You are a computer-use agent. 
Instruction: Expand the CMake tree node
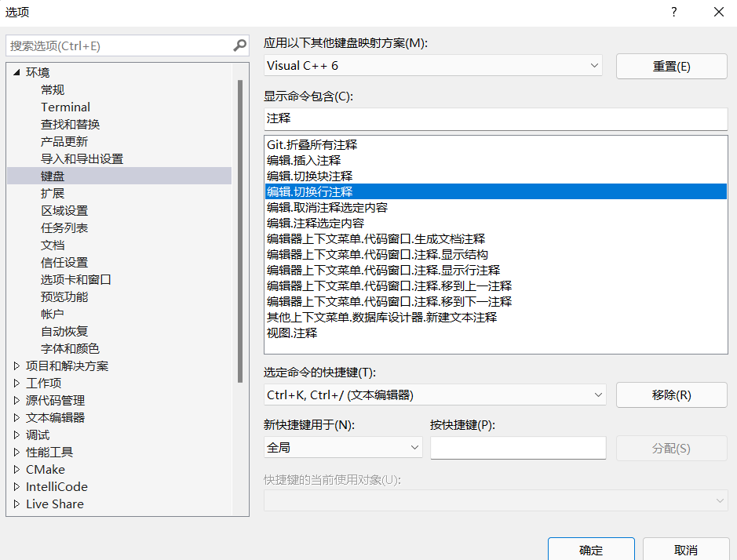point(17,469)
